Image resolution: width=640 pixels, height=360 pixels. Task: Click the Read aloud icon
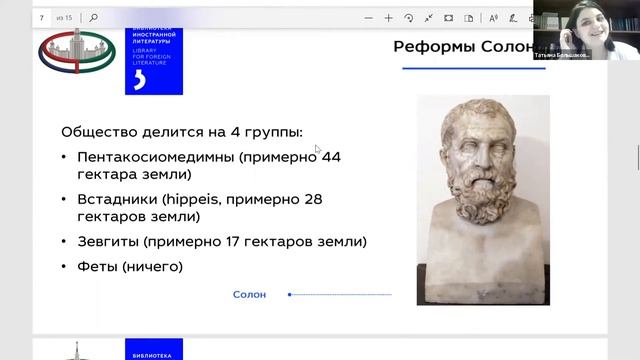click(x=493, y=18)
